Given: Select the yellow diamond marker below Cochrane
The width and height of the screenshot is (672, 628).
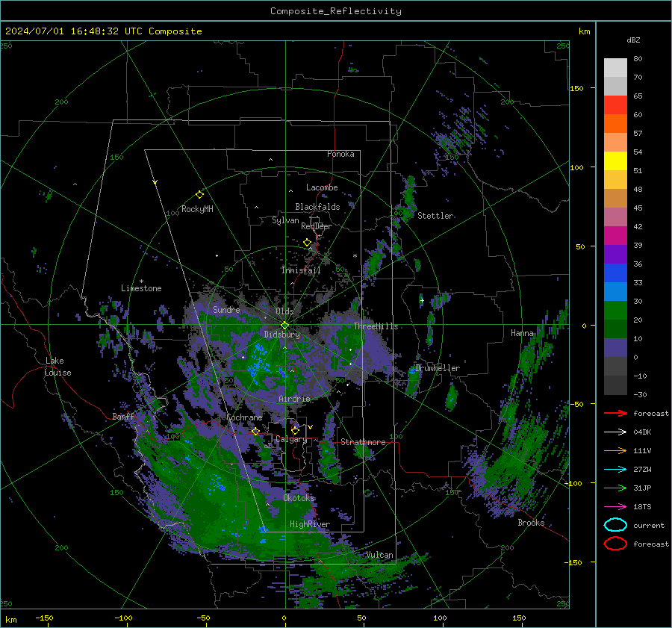Looking at the screenshot, I should point(255,432).
